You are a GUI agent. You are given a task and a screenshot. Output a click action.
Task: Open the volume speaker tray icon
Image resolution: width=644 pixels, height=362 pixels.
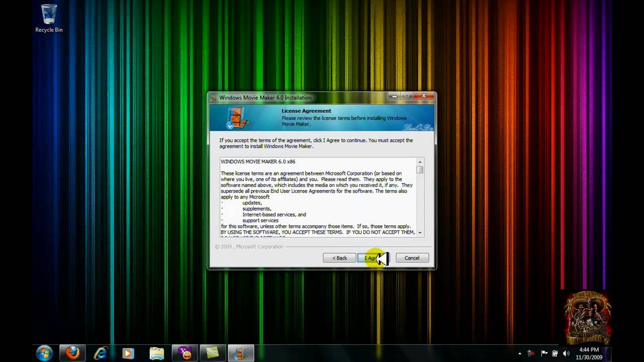coord(567,353)
